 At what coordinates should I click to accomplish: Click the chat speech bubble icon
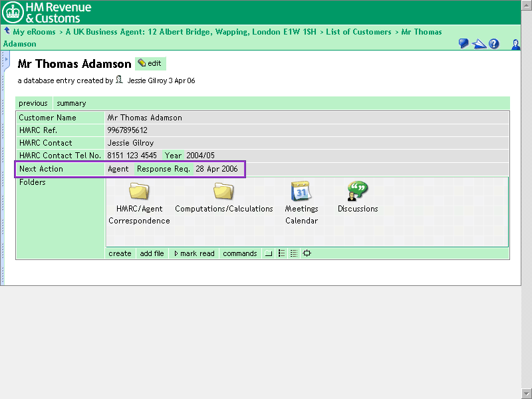coord(464,44)
